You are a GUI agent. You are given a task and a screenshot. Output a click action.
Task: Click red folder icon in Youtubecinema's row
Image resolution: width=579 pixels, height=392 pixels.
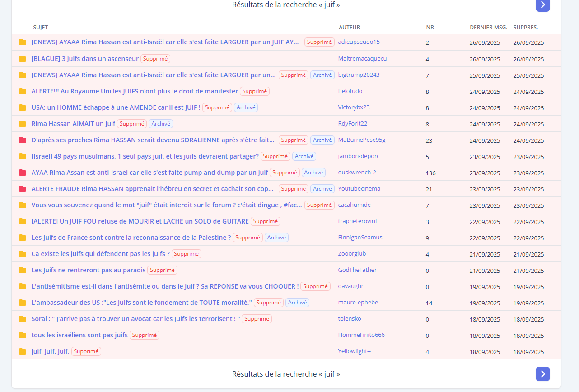point(23,189)
